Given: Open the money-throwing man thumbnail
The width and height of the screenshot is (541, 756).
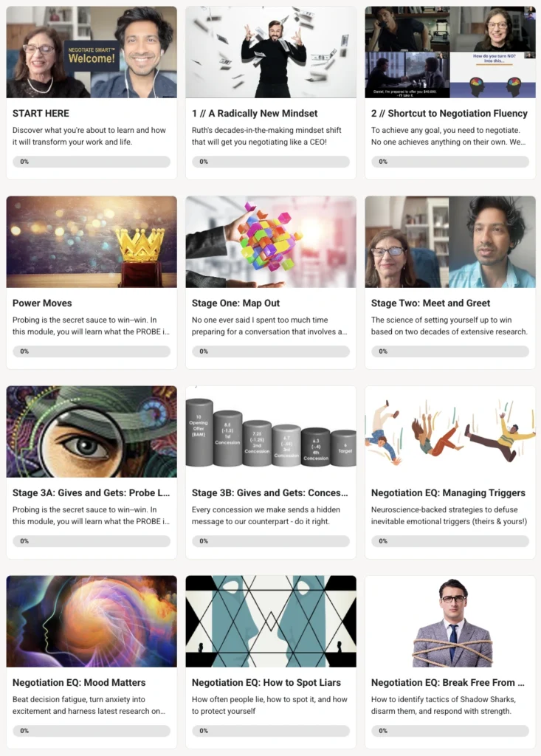Looking at the screenshot, I should click(x=271, y=52).
